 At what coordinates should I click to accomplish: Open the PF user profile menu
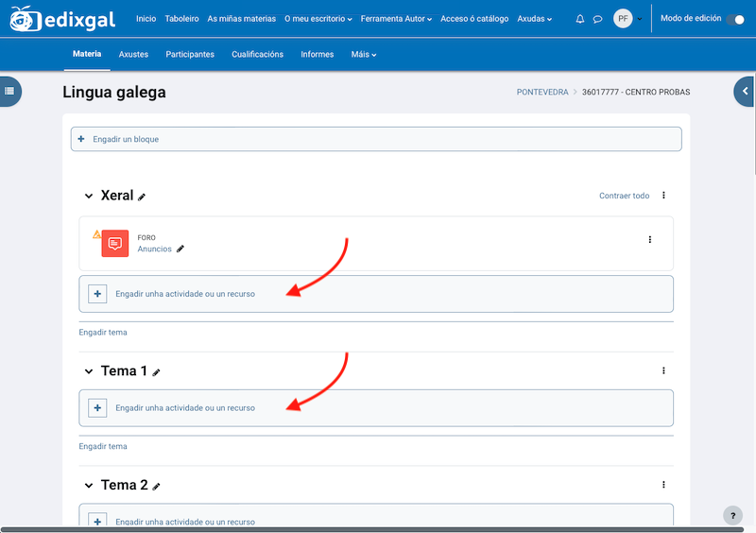627,19
